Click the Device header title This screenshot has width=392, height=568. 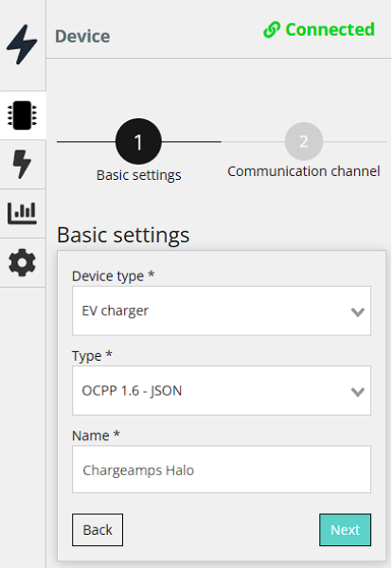[x=82, y=36]
